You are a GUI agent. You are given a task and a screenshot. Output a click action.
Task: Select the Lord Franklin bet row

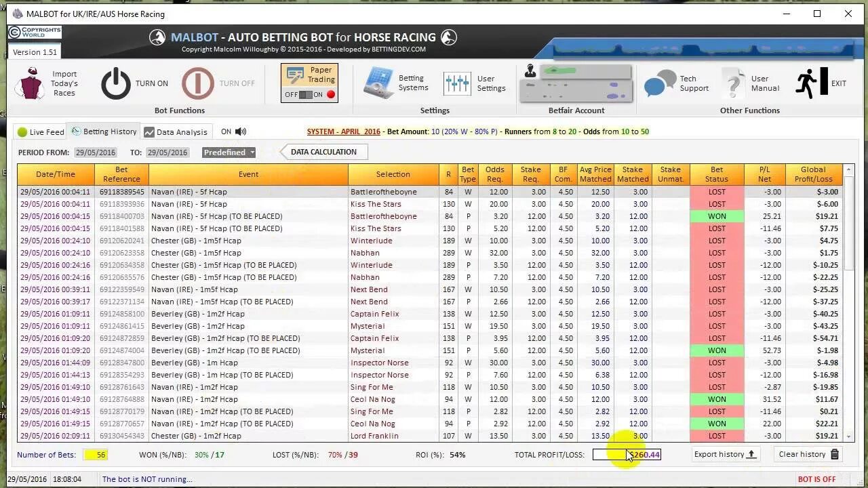(x=430, y=436)
